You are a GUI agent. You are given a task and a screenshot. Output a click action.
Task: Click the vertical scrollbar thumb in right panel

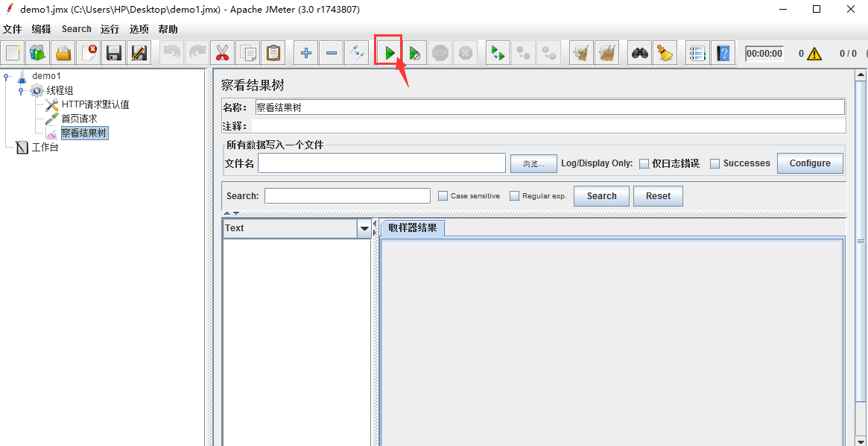[x=861, y=241]
